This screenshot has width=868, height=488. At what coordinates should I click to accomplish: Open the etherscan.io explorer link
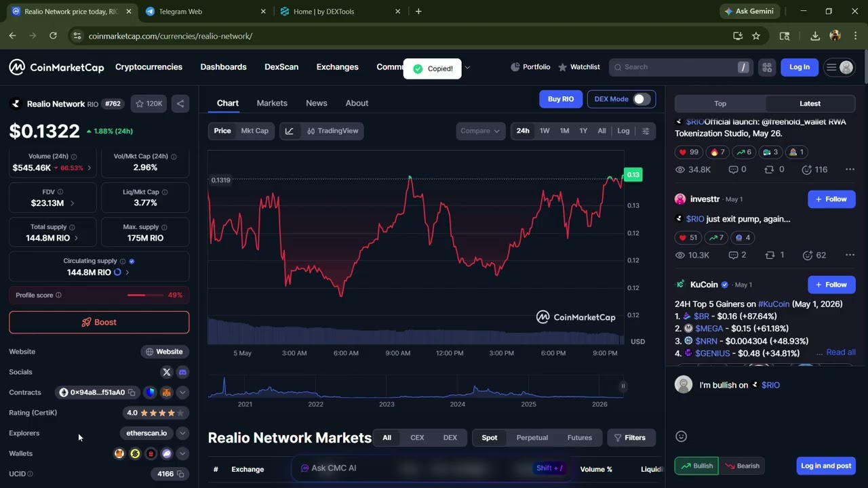pyautogui.click(x=146, y=433)
